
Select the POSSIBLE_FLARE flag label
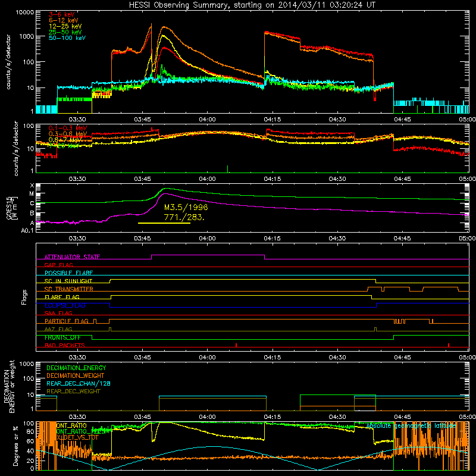coord(68,273)
